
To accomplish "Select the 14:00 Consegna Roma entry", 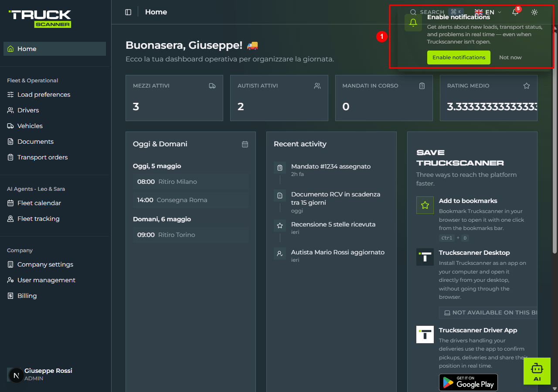I will coord(191,200).
